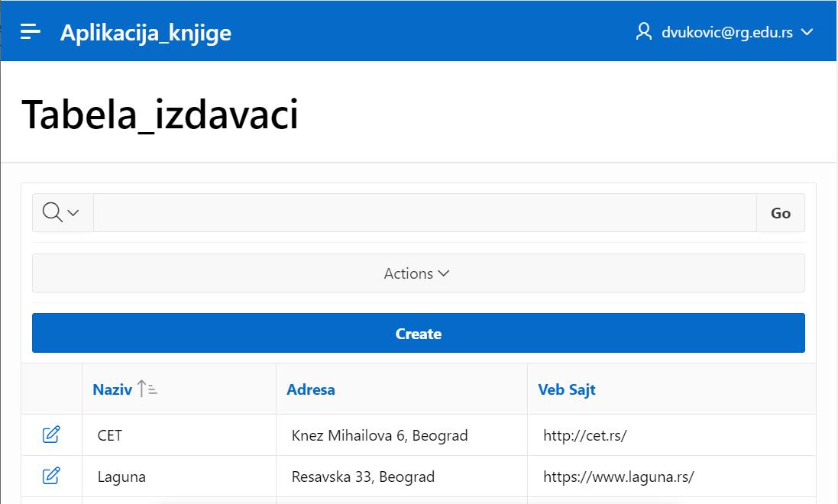Click the blue Create button

click(418, 333)
